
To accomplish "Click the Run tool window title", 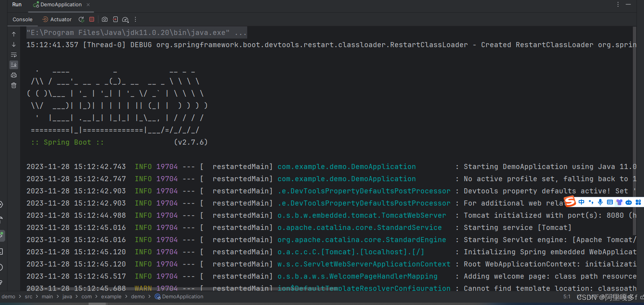I will (17, 4).
